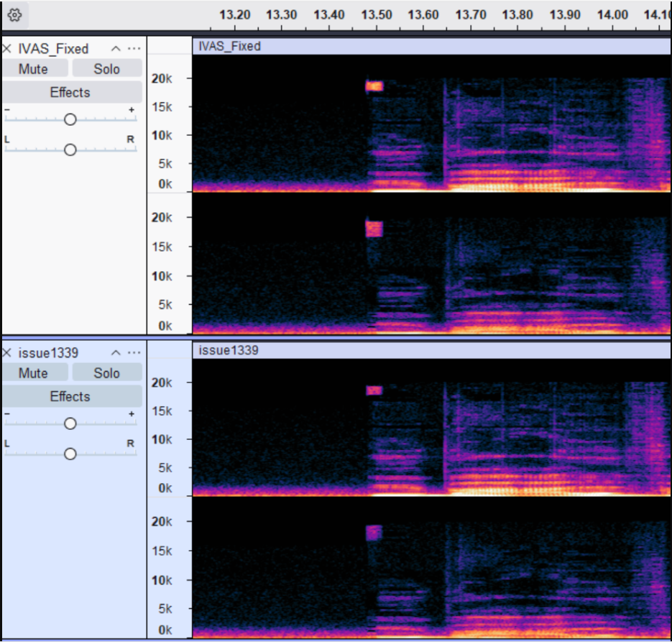The image size is (672, 642).
Task: Close the issue1339 track
Action: pyautogui.click(x=7, y=353)
